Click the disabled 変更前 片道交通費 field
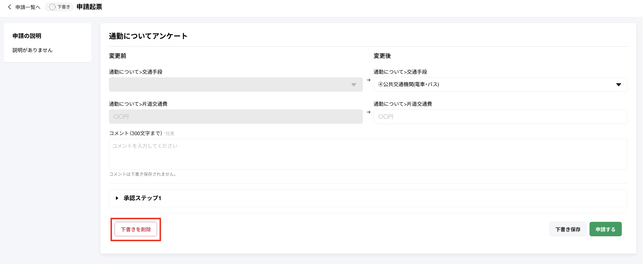644x264 pixels. tap(235, 117)
